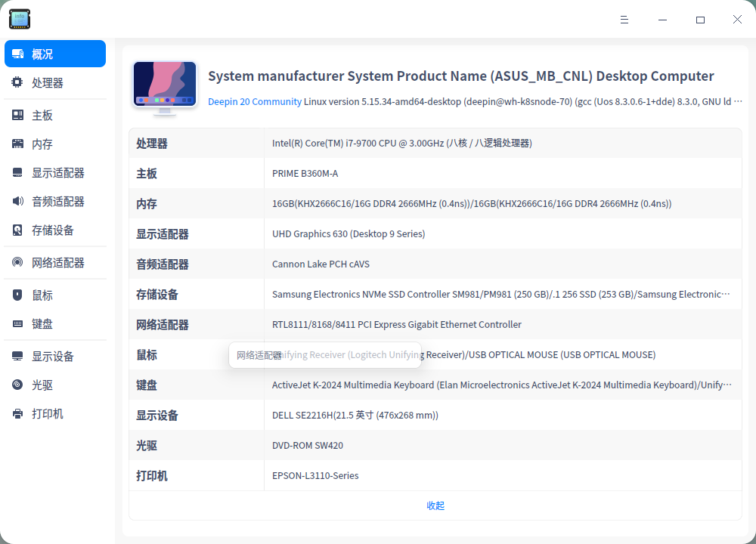This screenshot has width=756, height=544.
Task: Click Intel Core i7-9700 CPU value
Action: 402,143
